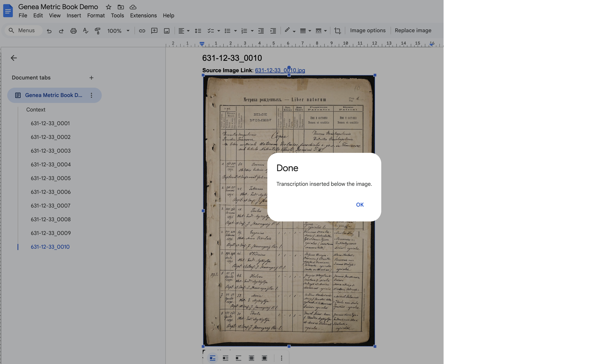This screenshot has height=364, width=596.
Task: Run the spelling and grammar check
Action: coord(85,30)
